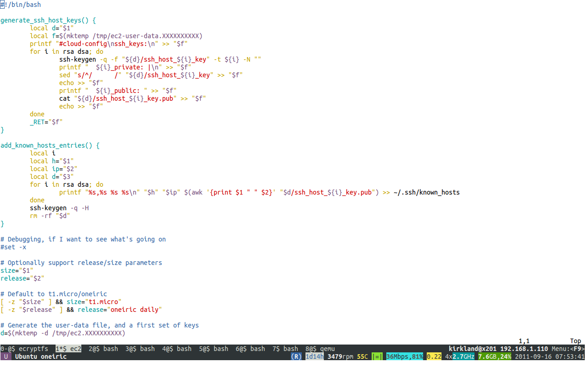This screenshot has width=588, height=368.
Task: Click the generate_ssh_host_keys() function definition
Action: click(x=48, y=20)
